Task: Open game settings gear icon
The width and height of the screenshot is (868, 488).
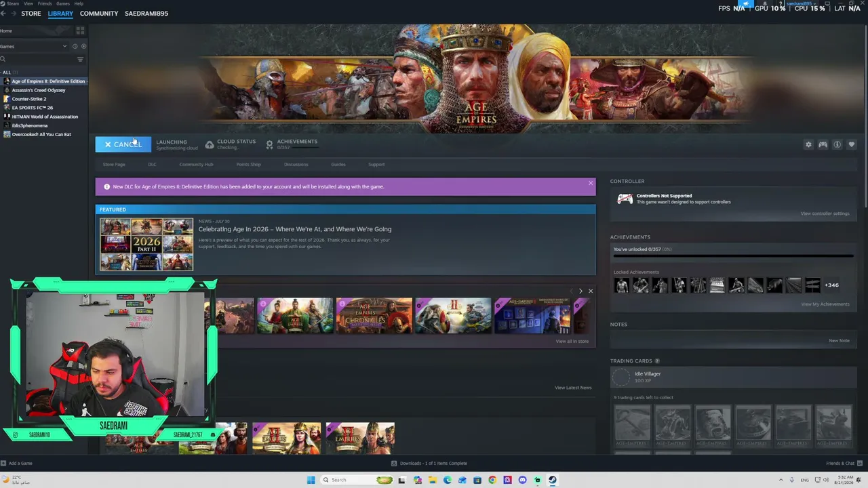Action: [x=808, y=144]
